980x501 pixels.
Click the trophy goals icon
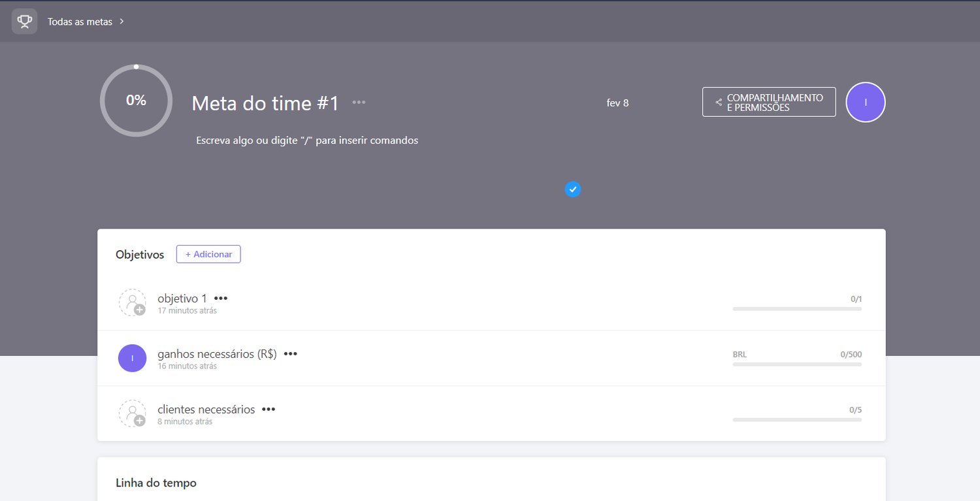pyautogui.click(x=24, y=22)
